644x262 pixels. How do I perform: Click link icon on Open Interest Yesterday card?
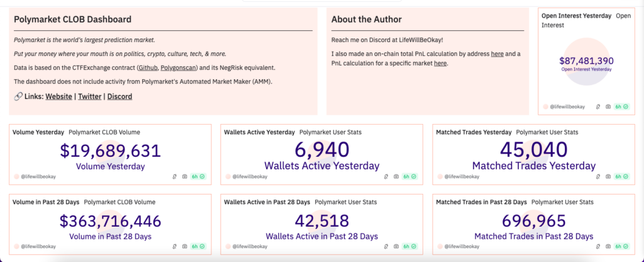(597, 107)
